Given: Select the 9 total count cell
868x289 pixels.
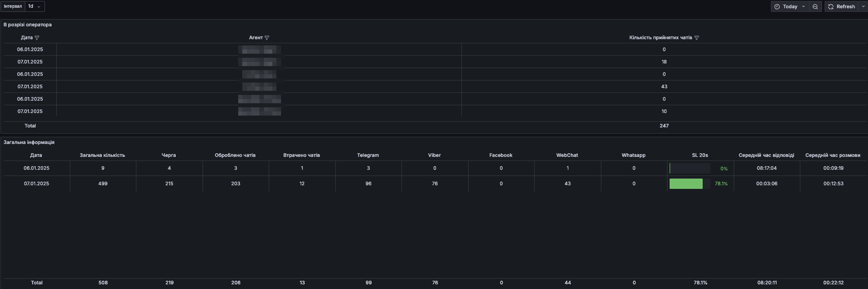Looking at the screenshot, I should click(x=103, y=168).
